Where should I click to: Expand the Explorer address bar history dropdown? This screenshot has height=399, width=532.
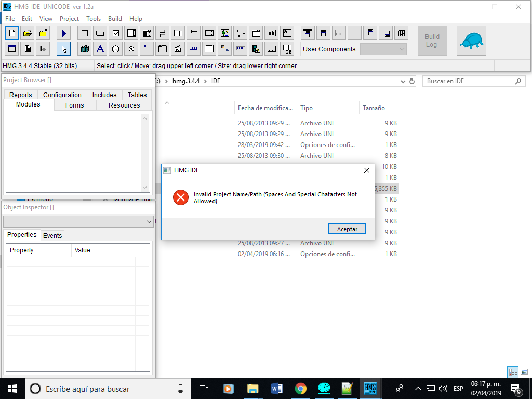click(x=403, y=82)
